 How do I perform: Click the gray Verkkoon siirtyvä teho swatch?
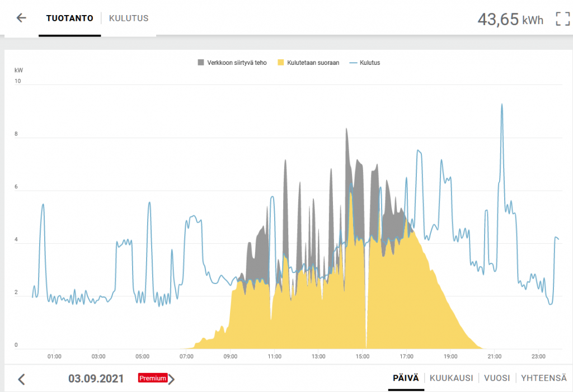tap(201, 63)
